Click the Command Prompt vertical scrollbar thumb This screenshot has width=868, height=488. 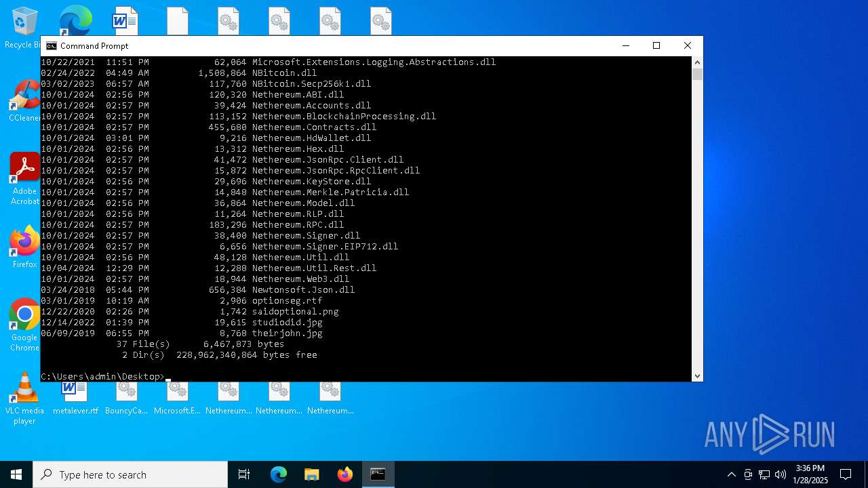[x=697, y=74]
